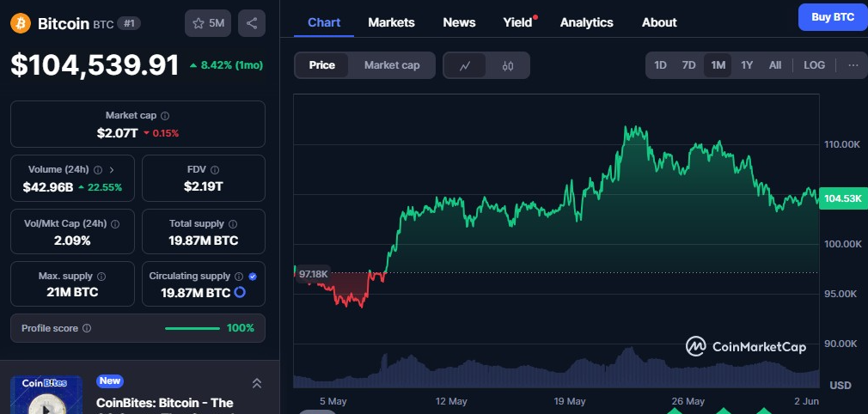The height and width of the screenshot is (414, 868).
Task: Set chart range to 1M
Action: pos(718,65)
